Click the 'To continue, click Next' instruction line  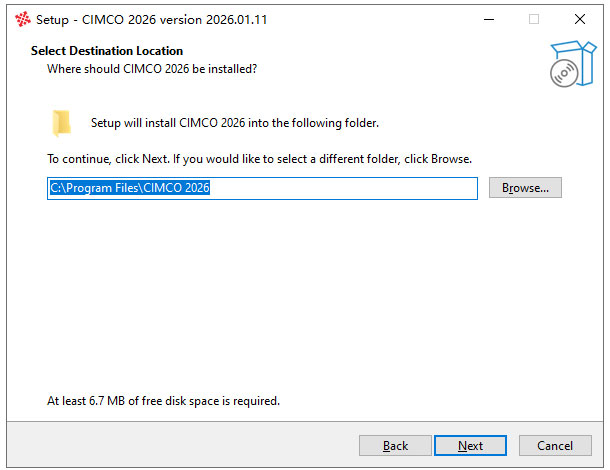(x=259, y=159)
